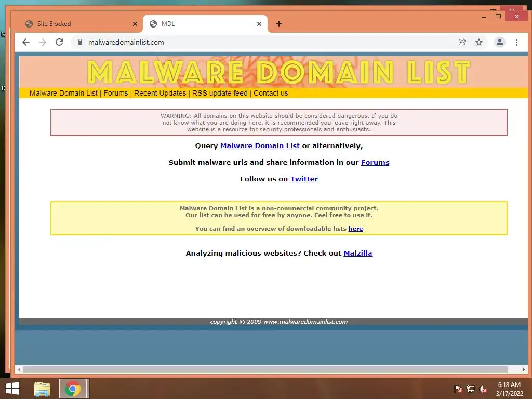
Task: Click the scrollbar left arrow
Action: 19,369
